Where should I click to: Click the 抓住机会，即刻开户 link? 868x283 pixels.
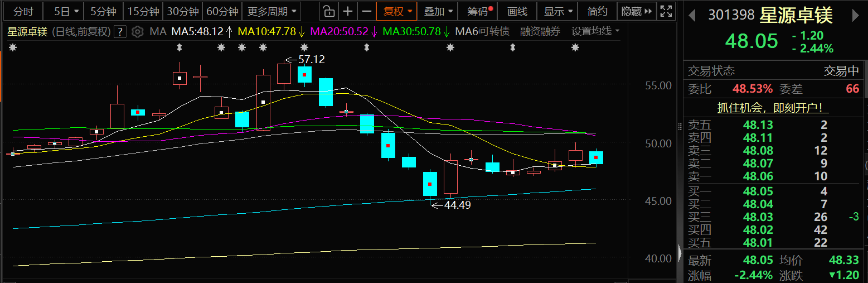coord(773,108)
